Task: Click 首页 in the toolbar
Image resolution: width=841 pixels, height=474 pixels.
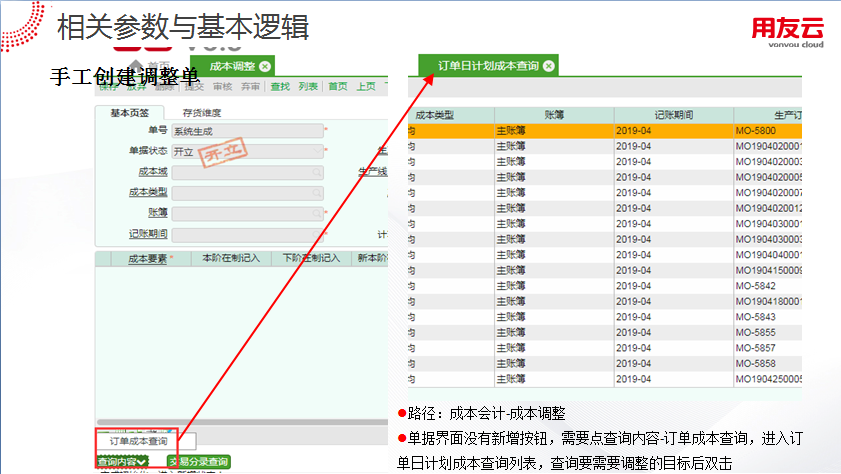Action: pos(338,87)
